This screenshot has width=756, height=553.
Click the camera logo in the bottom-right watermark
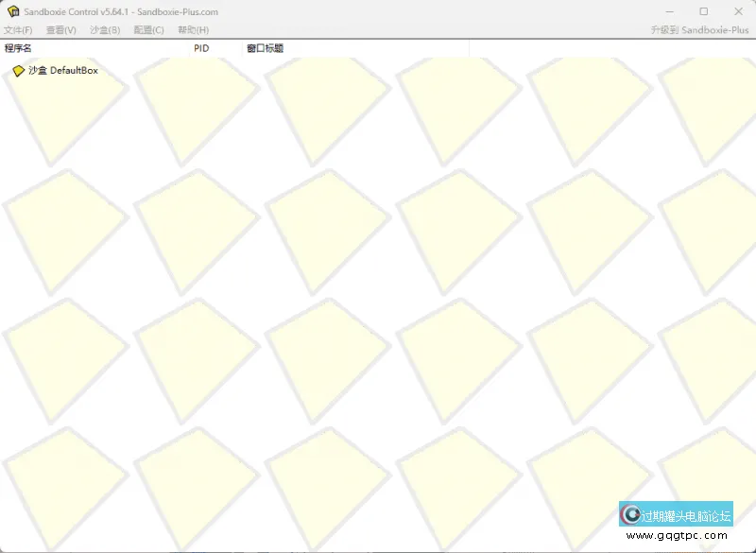pos(630,513)
